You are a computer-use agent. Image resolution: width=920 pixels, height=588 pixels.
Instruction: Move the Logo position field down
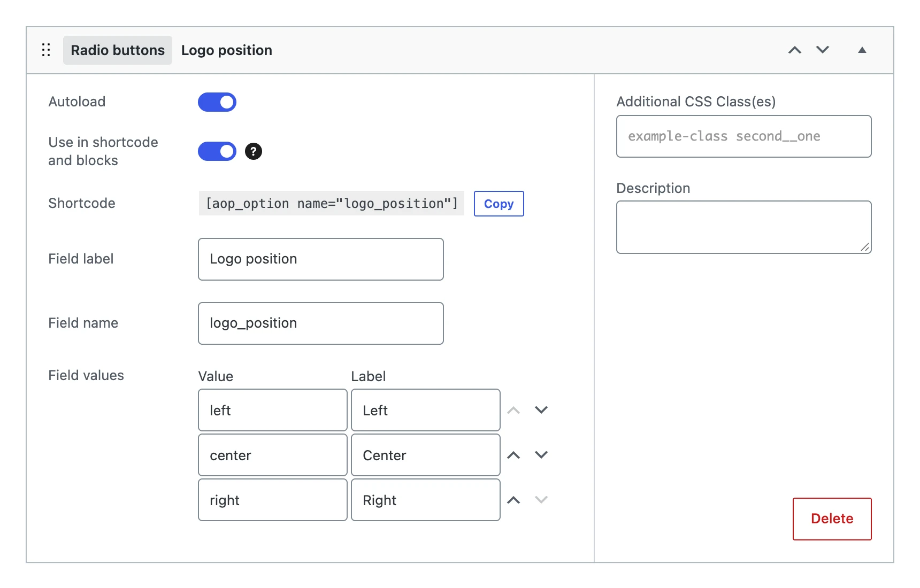click(823, 50)
